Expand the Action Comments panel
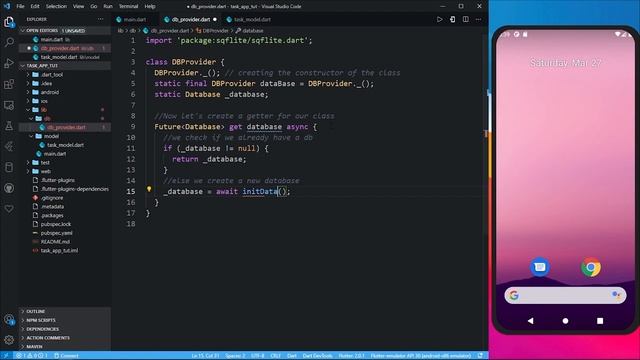640x360 pixels. point(64,338)
